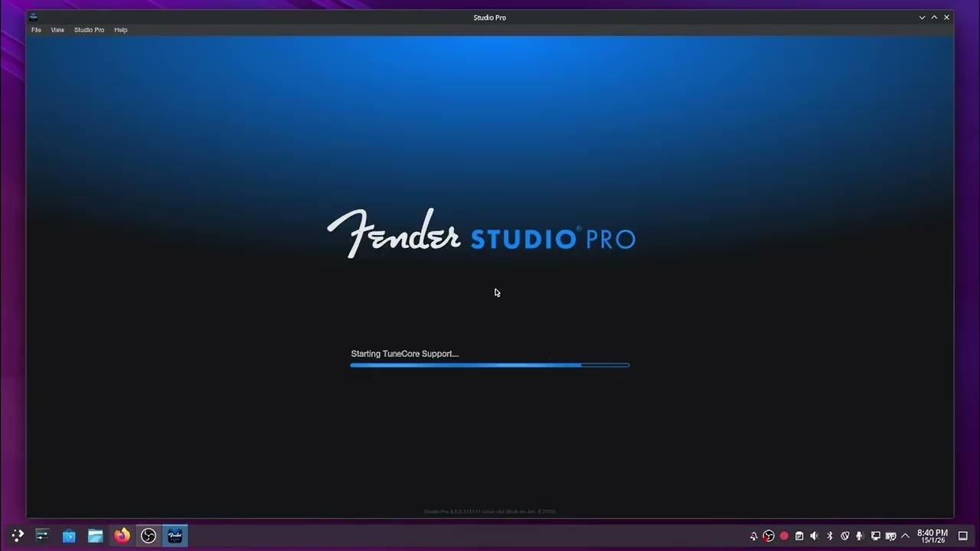Open the microphone tray icon
This screenshot has height=551, width=980.
tap(860, 536)
